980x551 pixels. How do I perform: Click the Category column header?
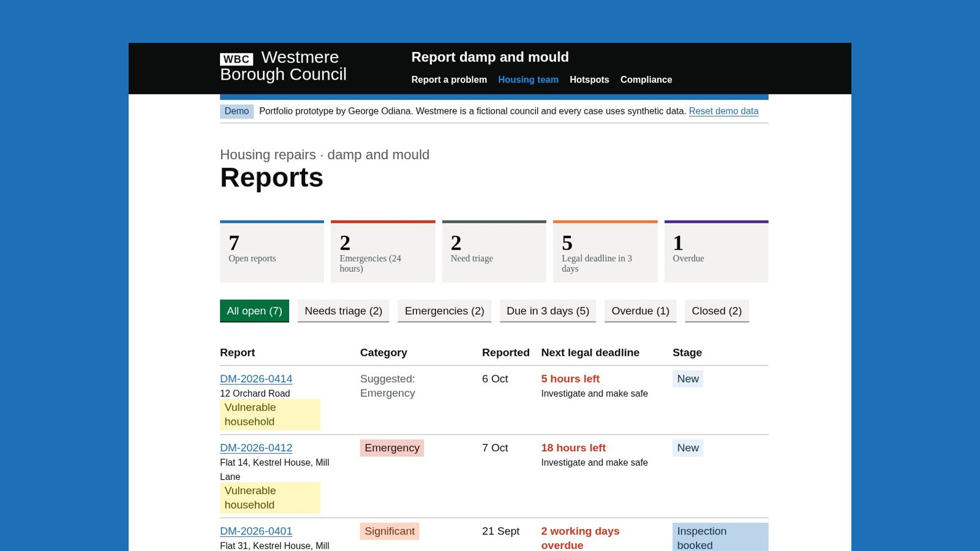[383, 353]
